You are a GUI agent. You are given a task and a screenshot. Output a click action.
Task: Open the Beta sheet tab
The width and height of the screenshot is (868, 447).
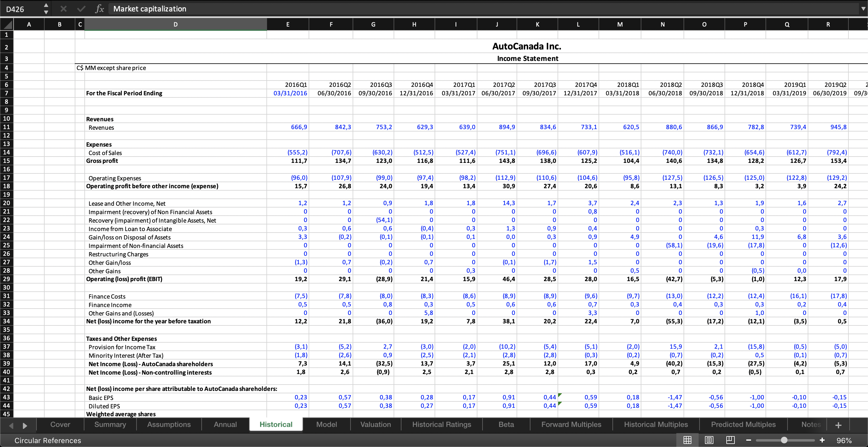click(x=506, y=424)
